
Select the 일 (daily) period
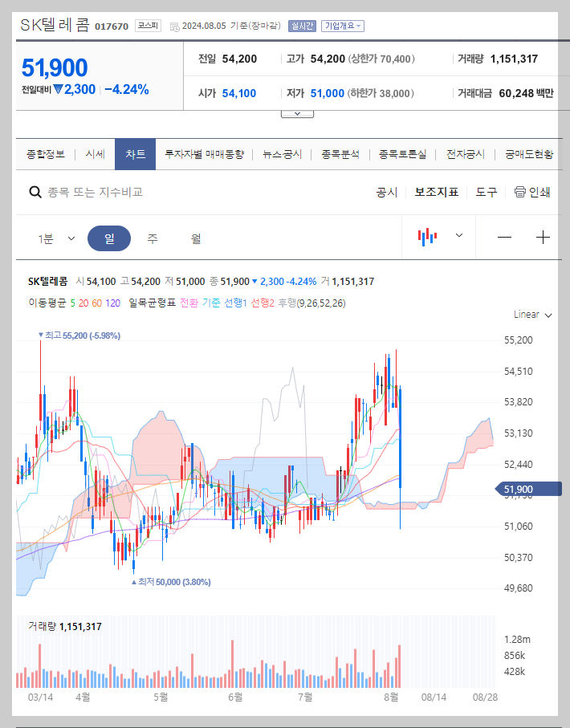[x=109, y=238]
